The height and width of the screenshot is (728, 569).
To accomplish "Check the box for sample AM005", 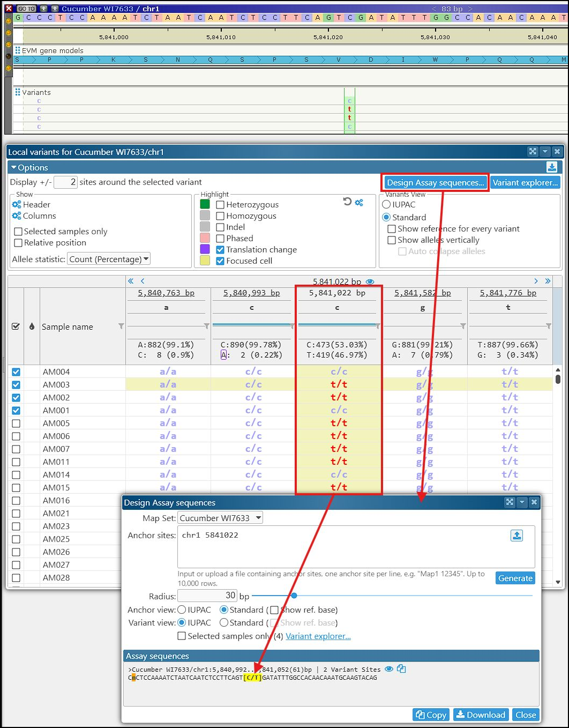I will 16,424.
